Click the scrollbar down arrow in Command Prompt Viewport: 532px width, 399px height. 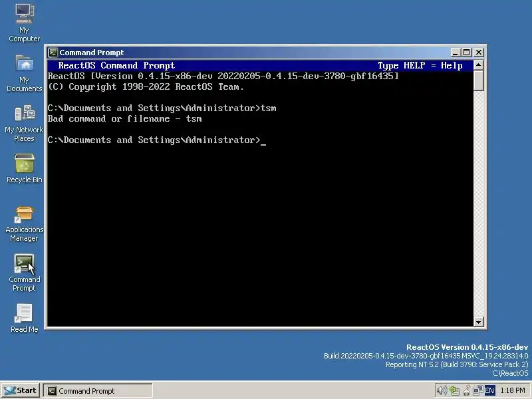(x=478, y=322)
